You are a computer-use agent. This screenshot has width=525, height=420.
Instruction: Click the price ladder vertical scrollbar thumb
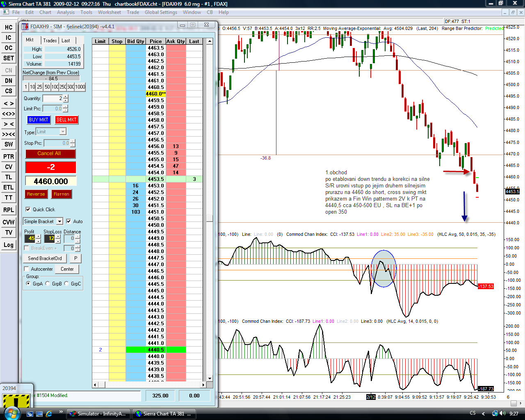(x=210, y=218)
